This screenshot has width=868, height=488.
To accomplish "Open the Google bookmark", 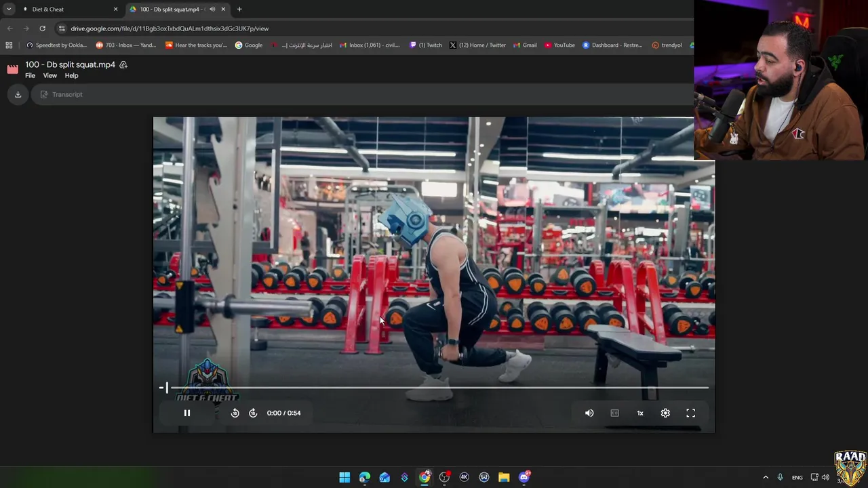I will [x=249, y=45].
